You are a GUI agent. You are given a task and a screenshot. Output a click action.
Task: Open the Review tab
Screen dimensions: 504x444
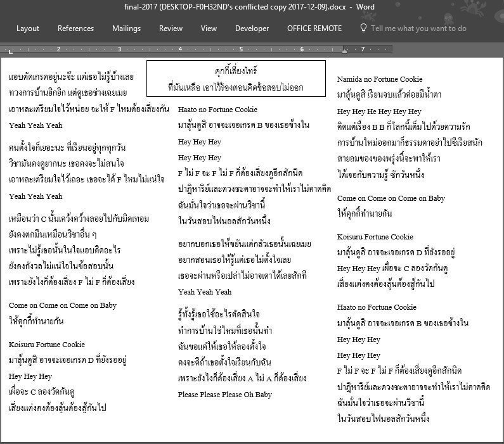pos(171,29)
